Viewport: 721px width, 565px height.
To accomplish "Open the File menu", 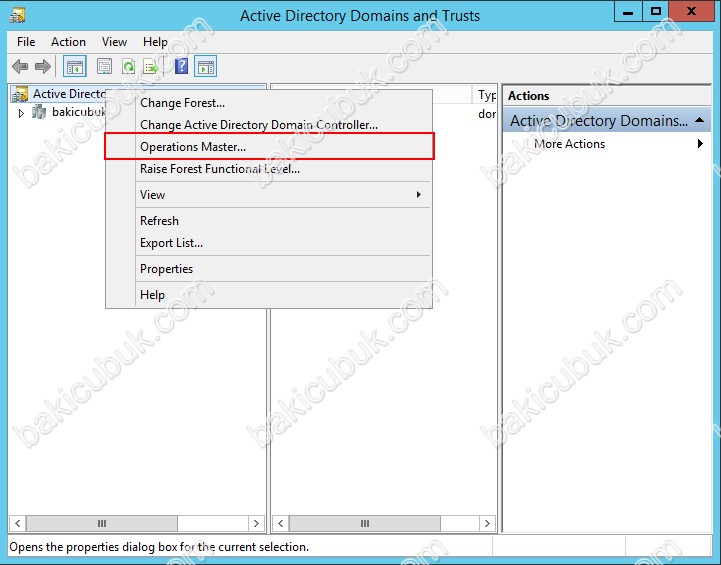I will tap(26, 42).
